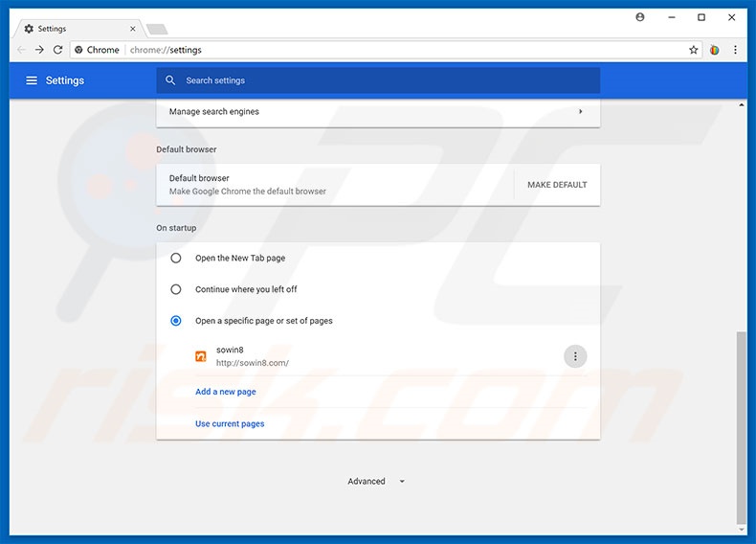The width and height of the screenshot is (756, 544).
Task: Click the forward navigation arrow
Action: tap(39, 50)
